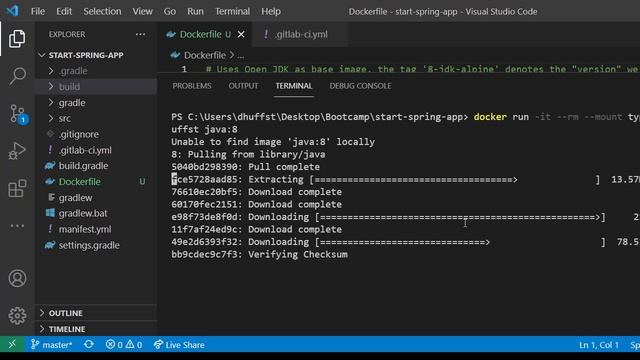640x360 pixels.
Task: Expand the gradle folder
Action: click(96, 102)
